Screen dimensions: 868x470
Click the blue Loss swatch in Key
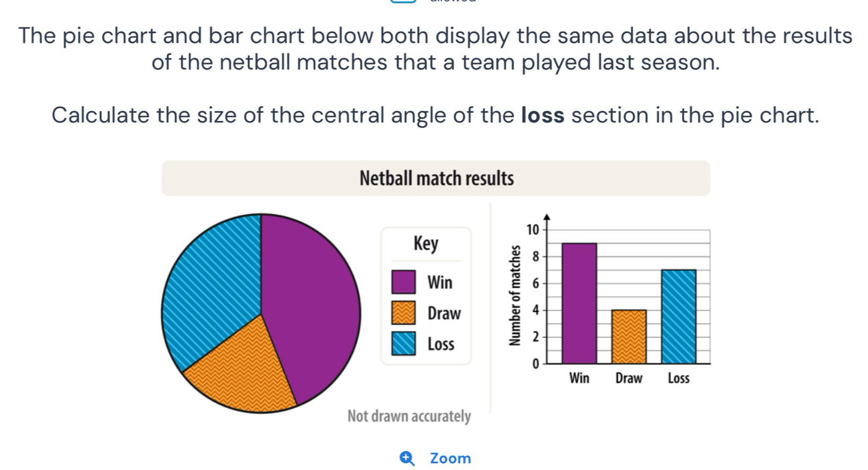(404, 344)
